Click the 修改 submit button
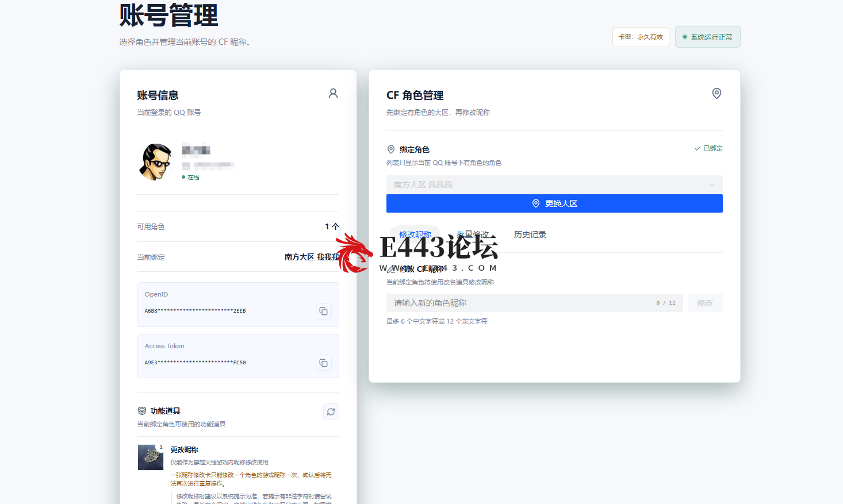Screen dimensions: 843x504 coord(705,303)
